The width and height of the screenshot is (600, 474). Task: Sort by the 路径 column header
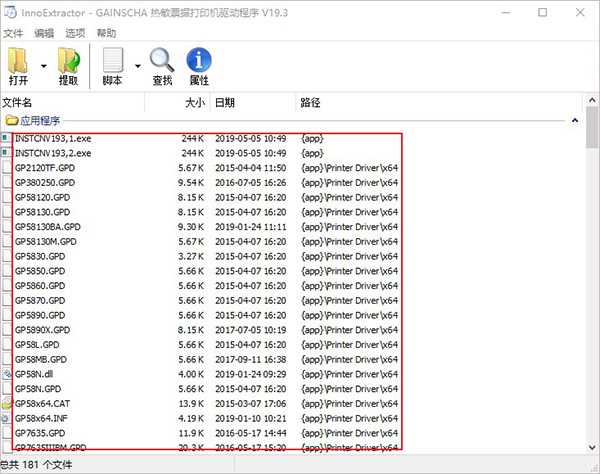click(x=439, y=103)
